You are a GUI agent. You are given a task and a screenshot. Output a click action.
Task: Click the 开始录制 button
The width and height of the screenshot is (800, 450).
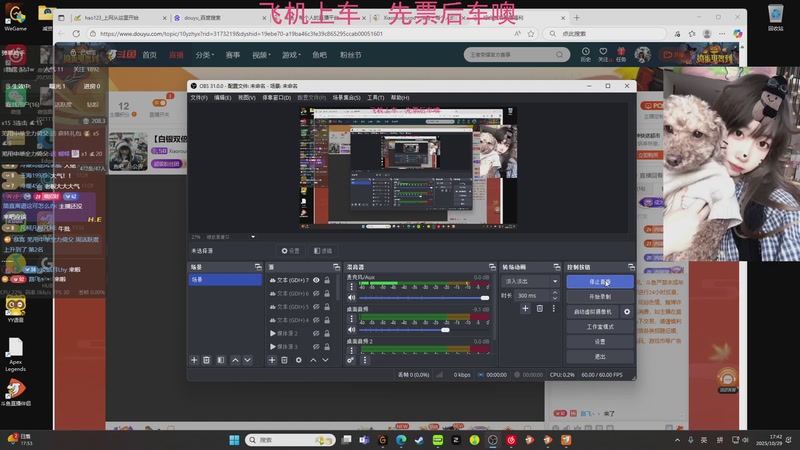pos(600,296)
